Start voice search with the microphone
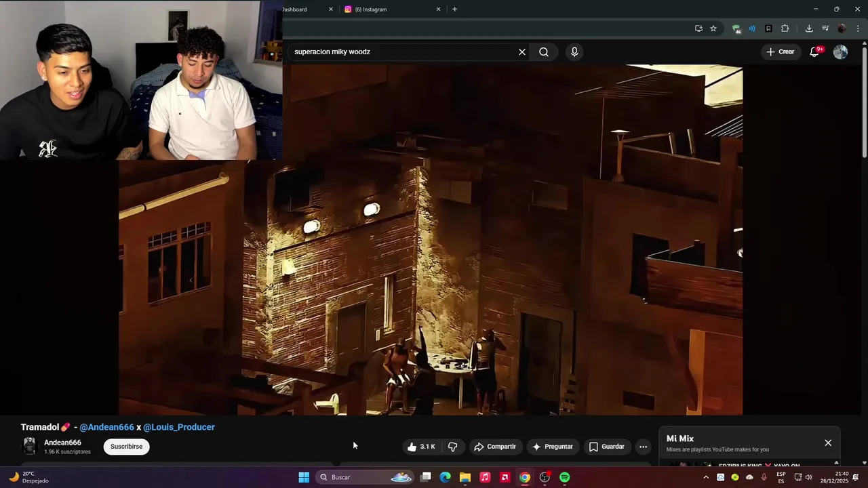The width and height of the screenshot is (868, 488). (x=574, y=52)
